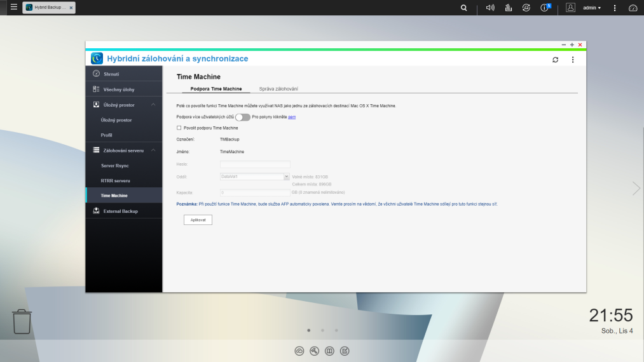This screenshot has width=644, height=362.
Task: Open the admin user dropdown
Action: [591, 8]
